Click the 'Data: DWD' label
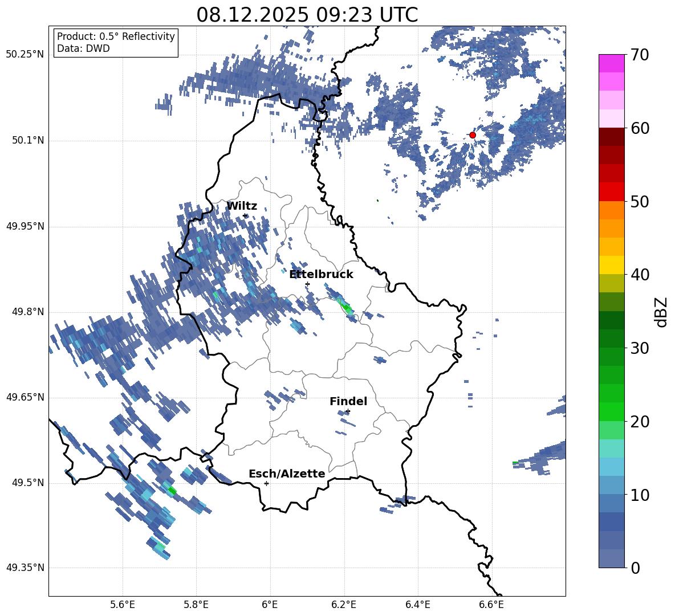 click(x=83, y=48)
